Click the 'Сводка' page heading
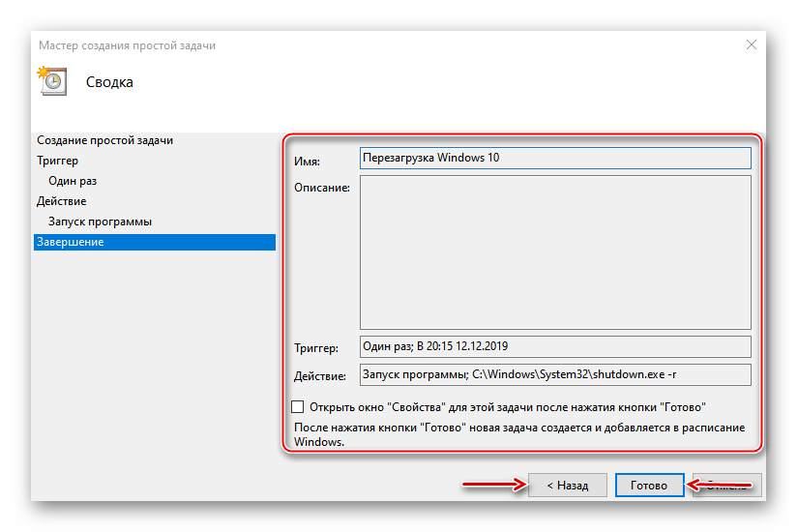 pos(109,82)
